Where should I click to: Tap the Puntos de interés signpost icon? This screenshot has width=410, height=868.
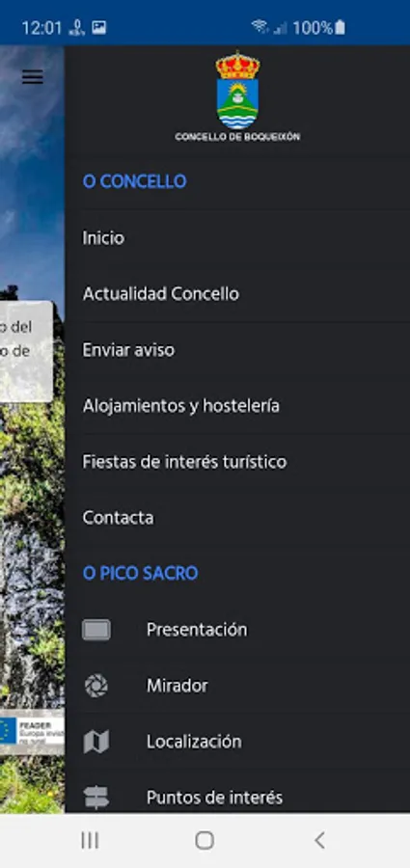click(x=96, y=798)
